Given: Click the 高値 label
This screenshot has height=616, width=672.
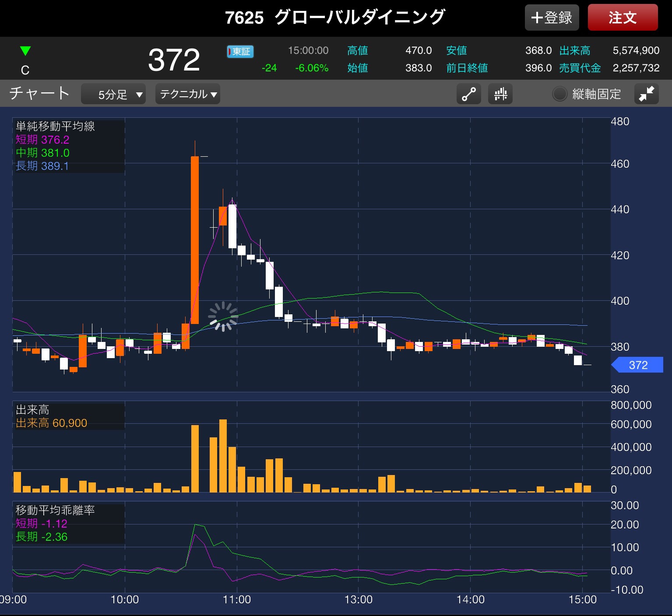Looking at the screenshot, I should point(358,51).
